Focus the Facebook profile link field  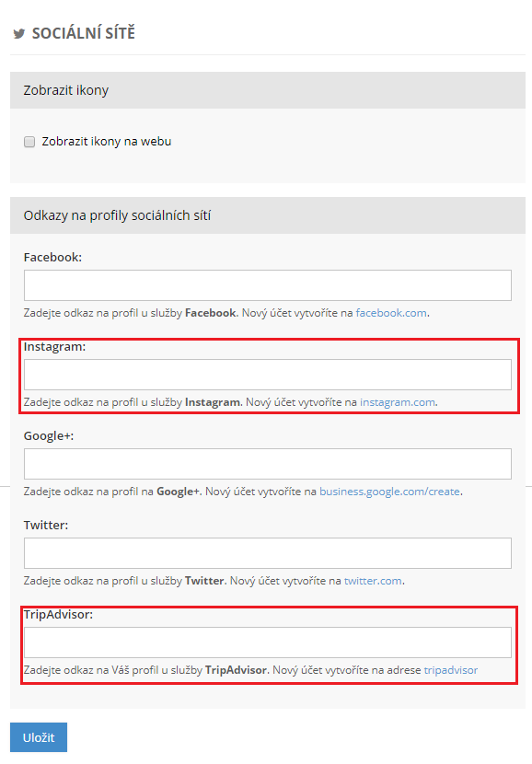(x=268, y=285)
